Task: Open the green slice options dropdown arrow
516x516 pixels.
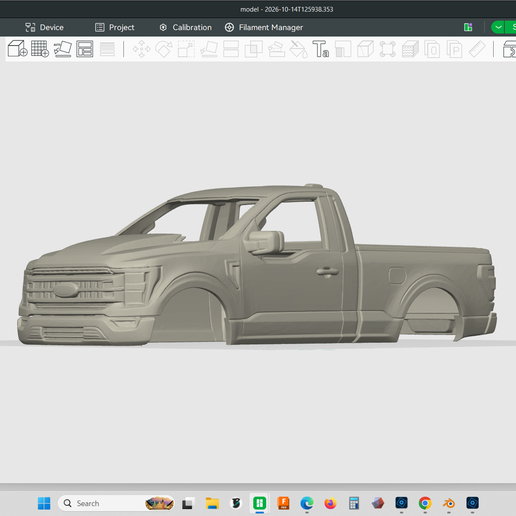Action: click(x=498, y=27)
